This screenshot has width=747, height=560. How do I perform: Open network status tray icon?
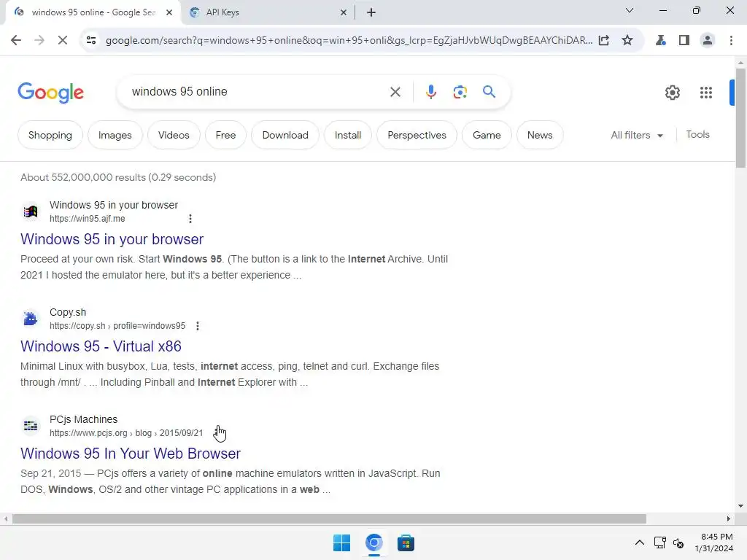tap(659, 542)
